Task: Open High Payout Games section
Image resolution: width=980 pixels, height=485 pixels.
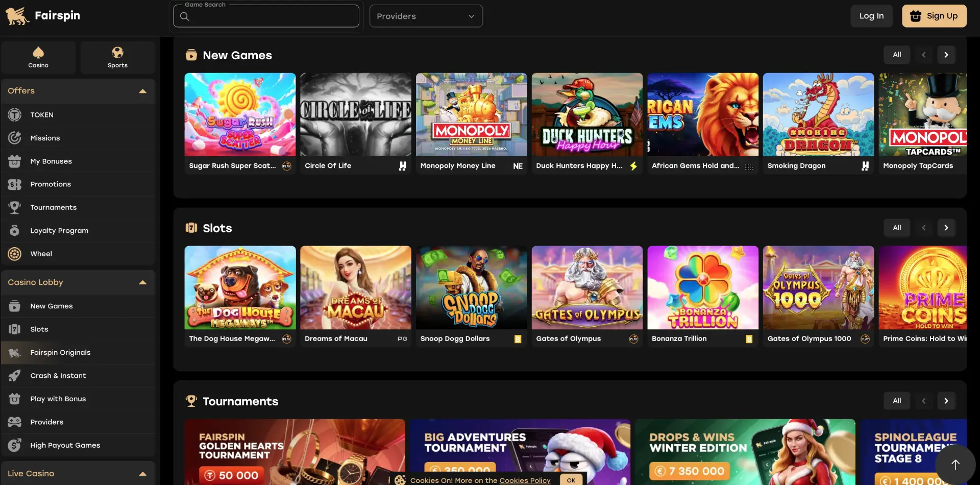Action: click(65, 445)
